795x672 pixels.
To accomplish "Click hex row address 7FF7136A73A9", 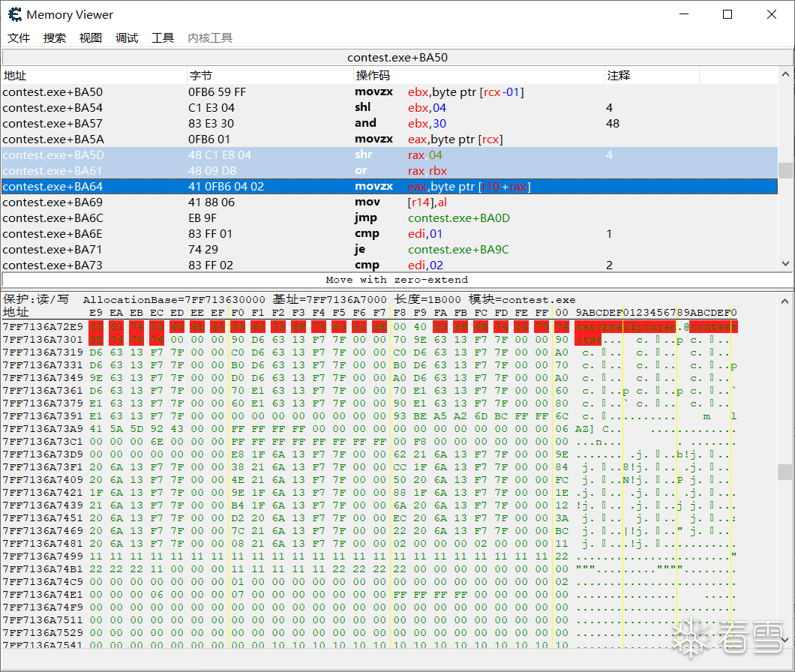I will click(x=43, y=429).
